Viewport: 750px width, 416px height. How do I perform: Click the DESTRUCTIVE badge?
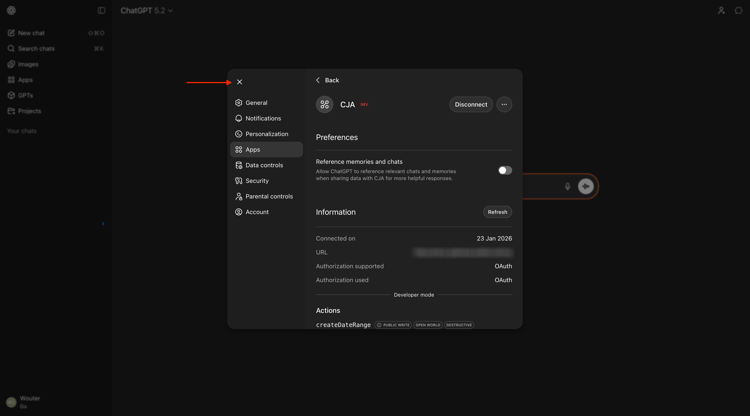point(459,325)
